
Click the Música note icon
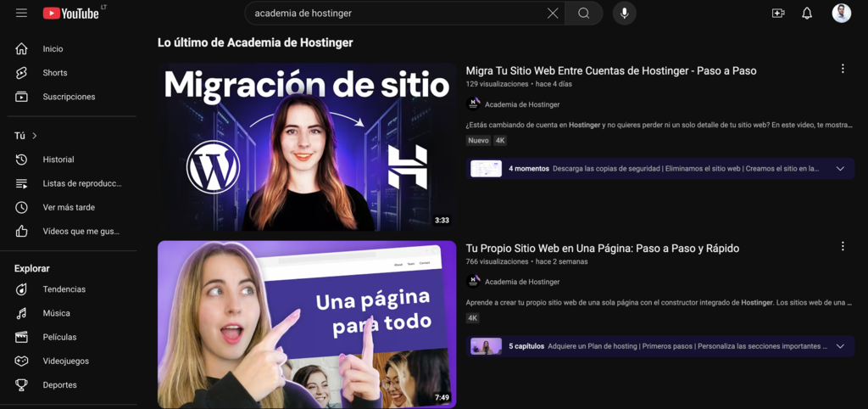(21, 313)
